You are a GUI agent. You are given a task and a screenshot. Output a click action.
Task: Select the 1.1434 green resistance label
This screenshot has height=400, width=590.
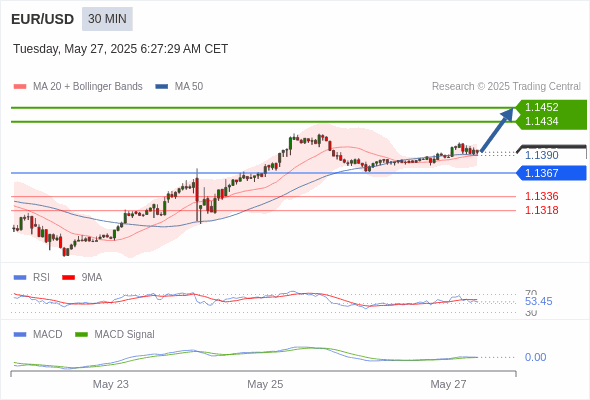tap(541, 121)
